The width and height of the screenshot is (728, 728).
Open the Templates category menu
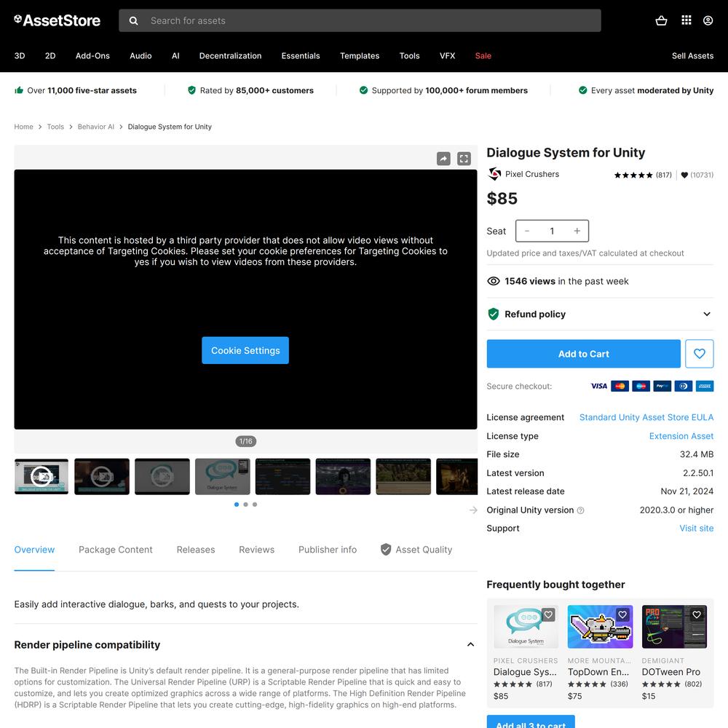click(360, 56)
